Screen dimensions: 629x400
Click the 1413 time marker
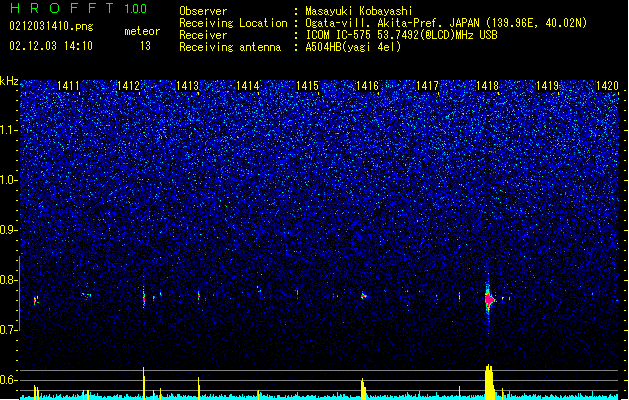[x=188, y=86]
